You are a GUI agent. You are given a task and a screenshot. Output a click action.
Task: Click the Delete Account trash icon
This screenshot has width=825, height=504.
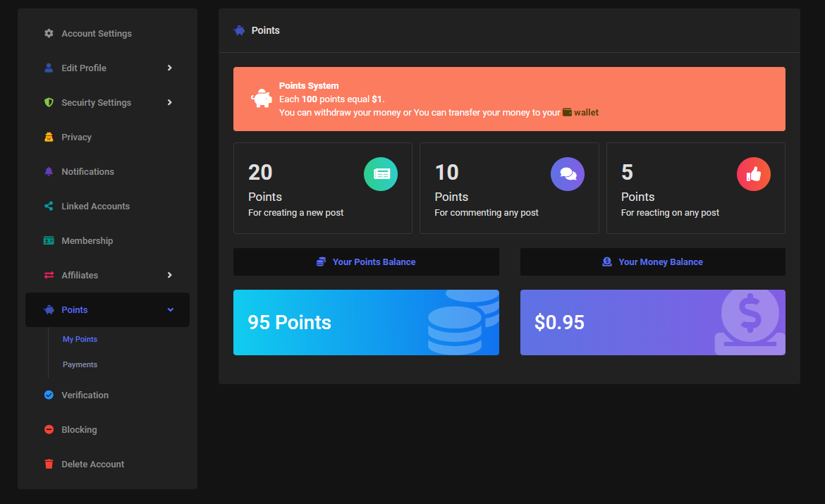[49, 464]
